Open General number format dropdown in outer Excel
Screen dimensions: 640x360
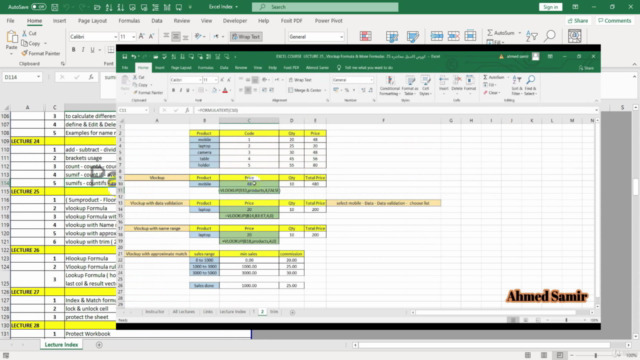341,37
